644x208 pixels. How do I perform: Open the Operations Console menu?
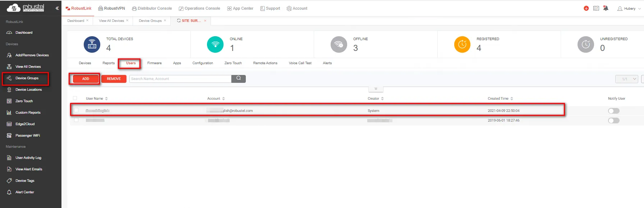point(199,9)
